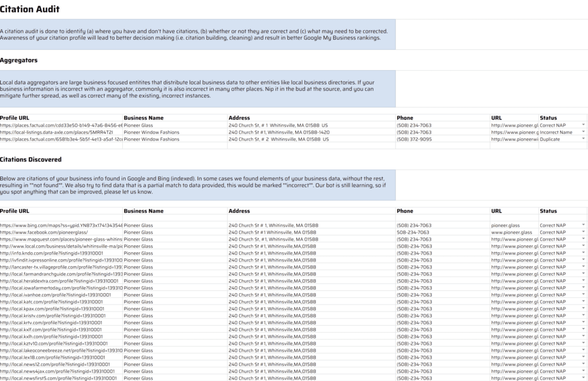The image size is (588, 381).
Task: Expand Status dropdown arrow for the local.katc.com row
Action: tap(583, 301)
